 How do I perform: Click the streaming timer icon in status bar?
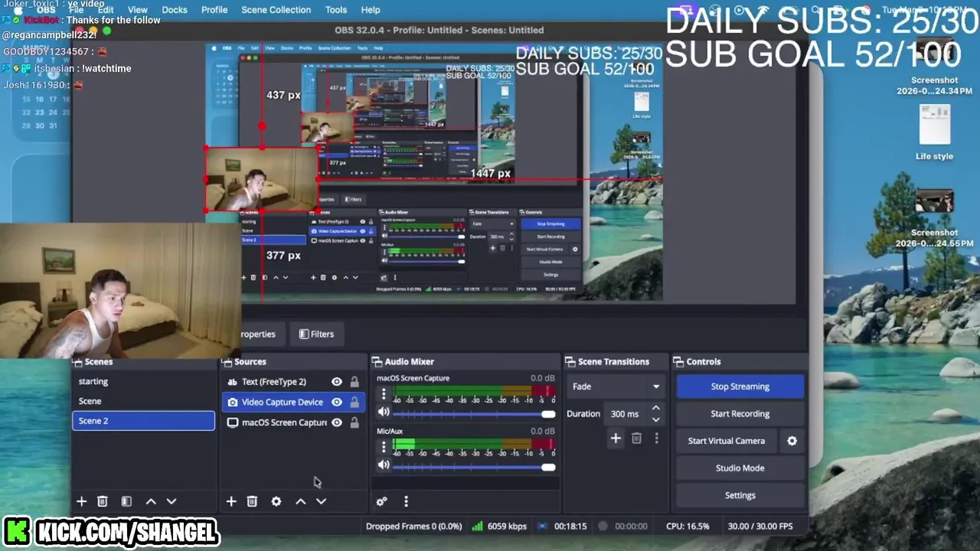(x=543, y=526)
